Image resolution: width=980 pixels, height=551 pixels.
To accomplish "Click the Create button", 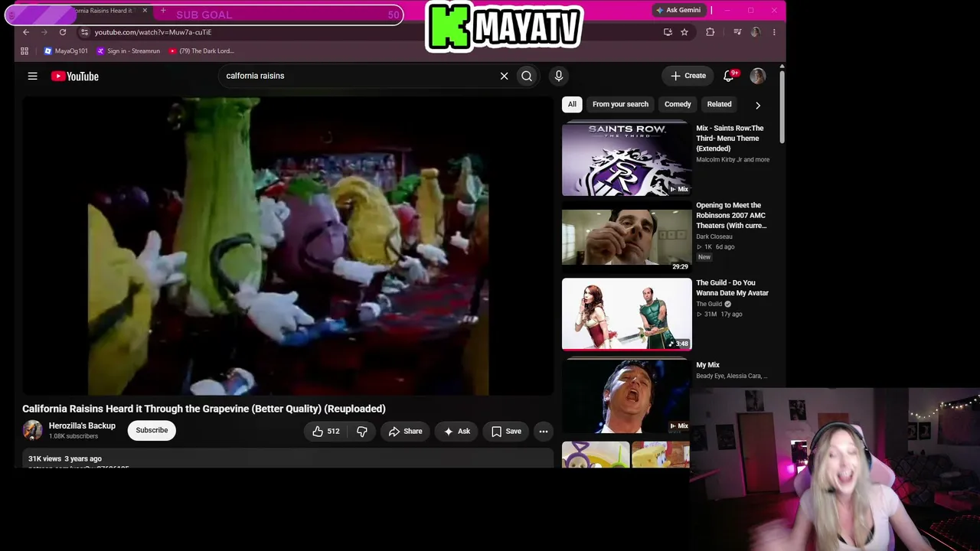I will click(688, 76).
